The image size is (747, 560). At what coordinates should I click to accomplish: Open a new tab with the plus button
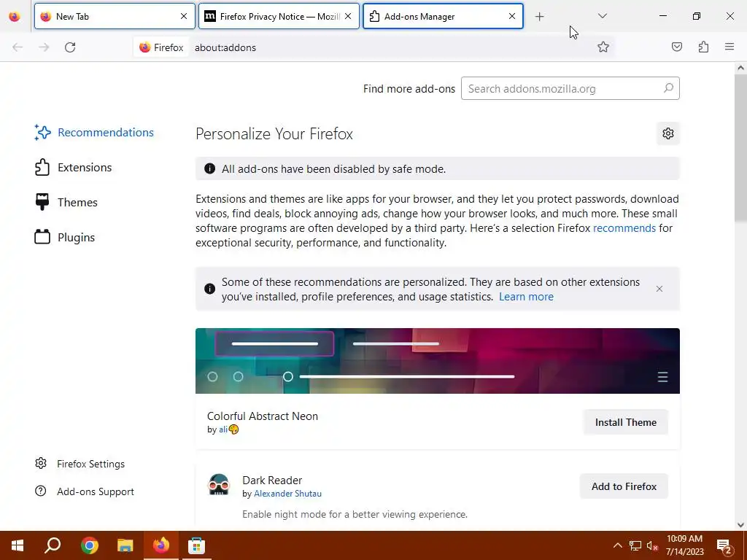pos(539,17)
